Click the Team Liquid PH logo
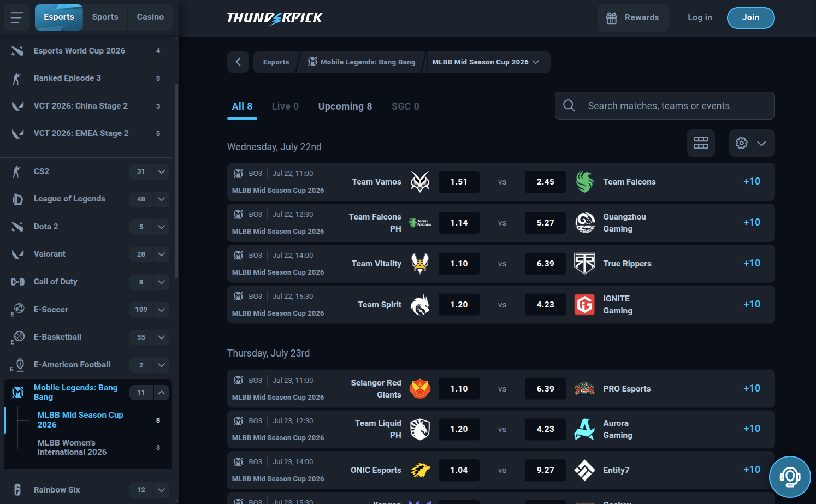The height and width of the screenshot is (504, 816). point(420,429)
